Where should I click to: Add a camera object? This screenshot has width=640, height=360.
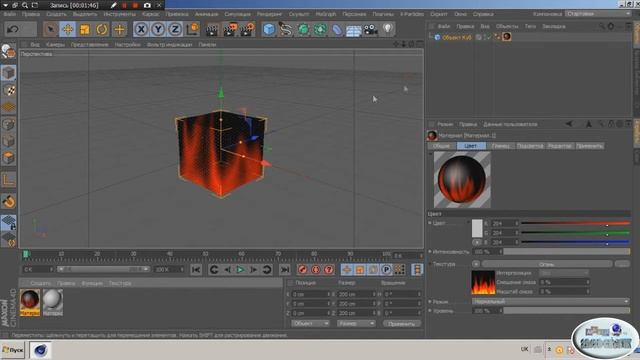(371, 29)
